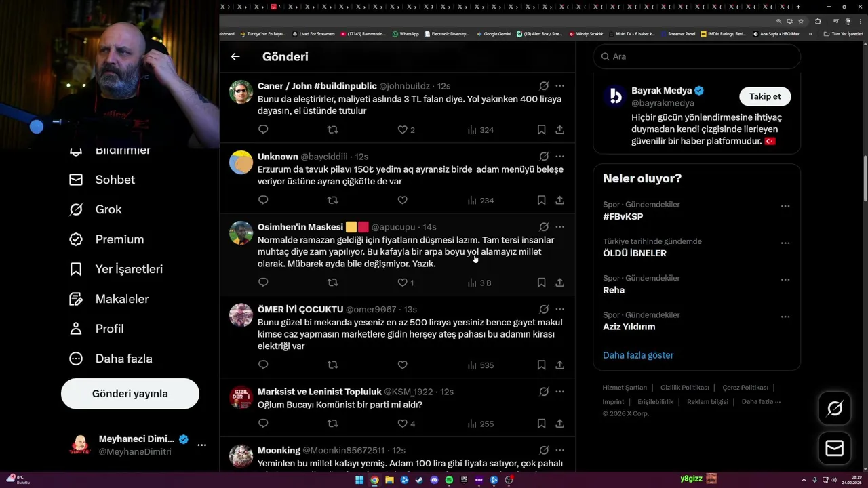Screen dimensions: 868x488
Task: Click Daha fazla göster under trends
Action: pyautogui.click(x=638, y=355)
